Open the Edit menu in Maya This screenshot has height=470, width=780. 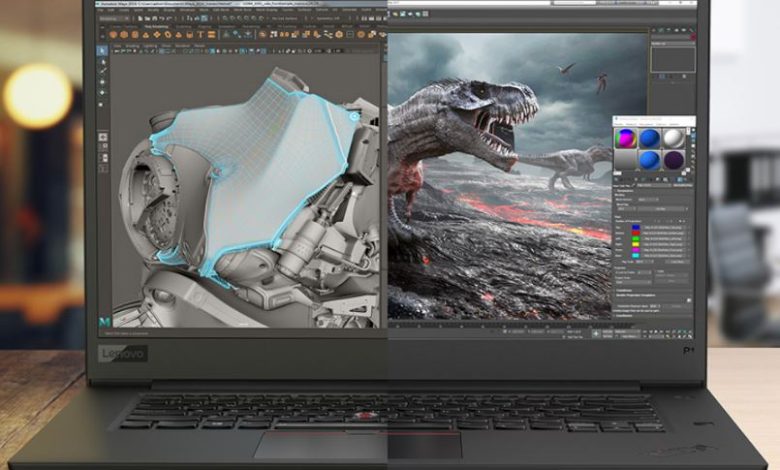(x=110, y=10)
